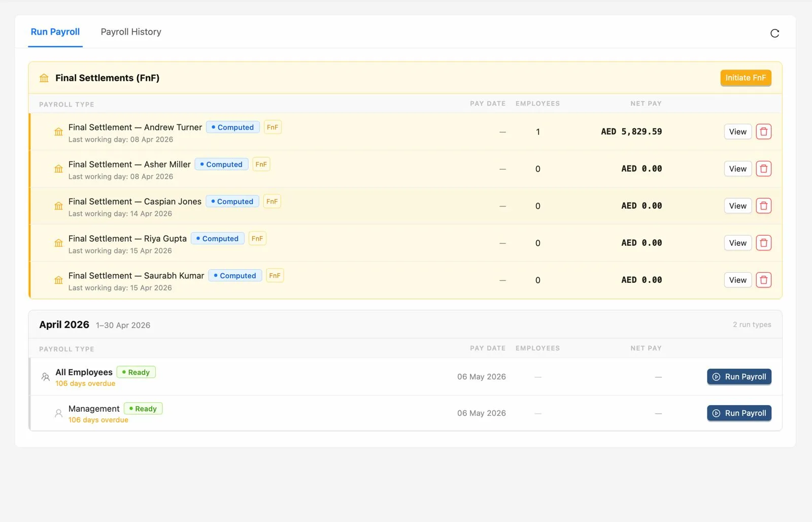Select 'Final Settlement — Caspian Jones' title

point(135,202)
